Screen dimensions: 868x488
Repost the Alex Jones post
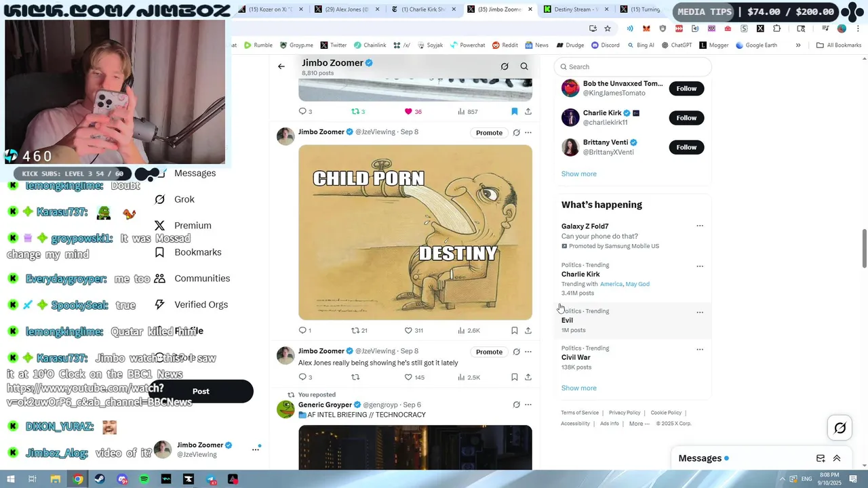pyautogui.click(x=355, y=378)
